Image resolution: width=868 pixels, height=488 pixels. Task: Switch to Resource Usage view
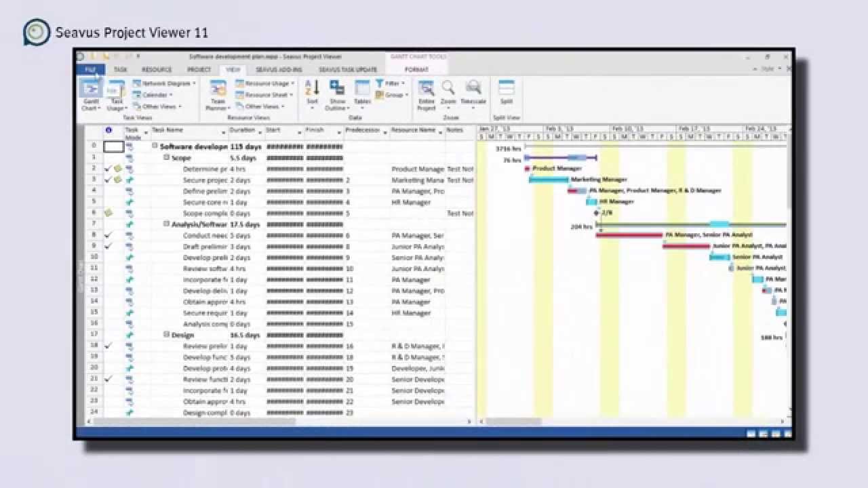pyautogui.click(x=264, y=83)
